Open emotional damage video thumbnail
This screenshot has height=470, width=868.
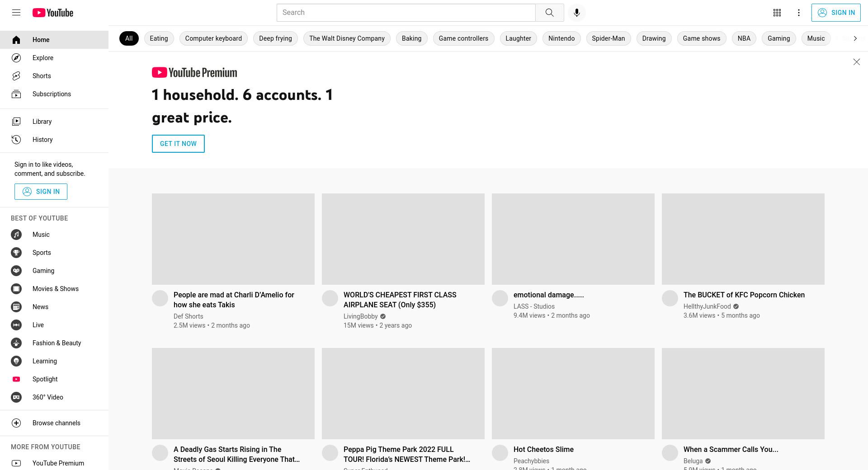pyautogui.click(x=573, y=239)
